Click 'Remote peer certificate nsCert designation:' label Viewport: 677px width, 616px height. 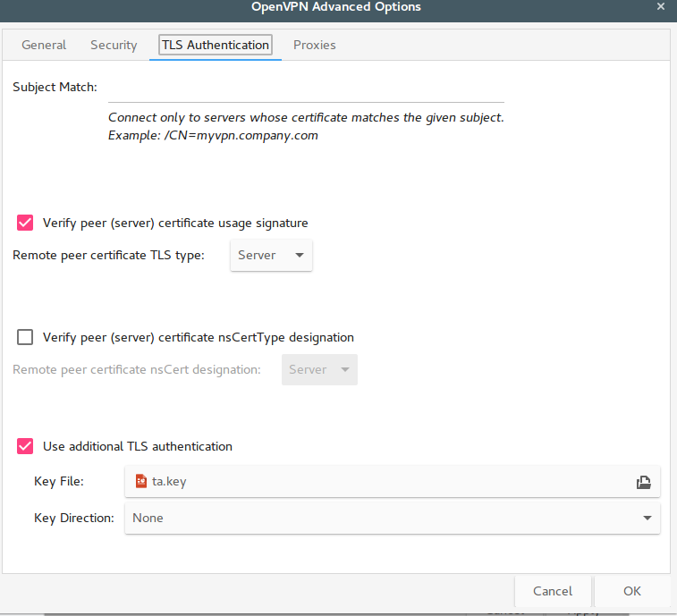(x=137, y=369)
